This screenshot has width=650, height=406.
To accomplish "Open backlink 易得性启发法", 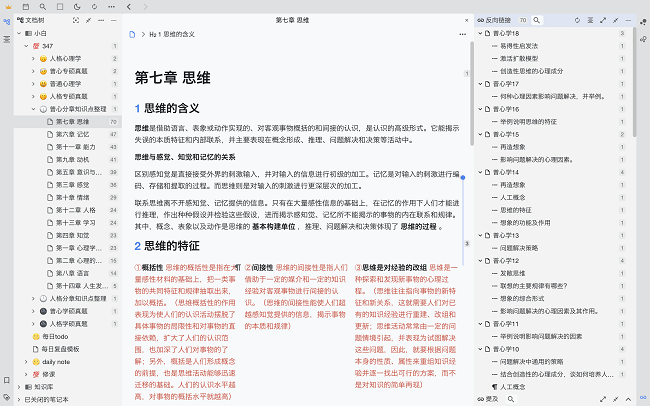I will pyautogui.click(x=519, y=46).
